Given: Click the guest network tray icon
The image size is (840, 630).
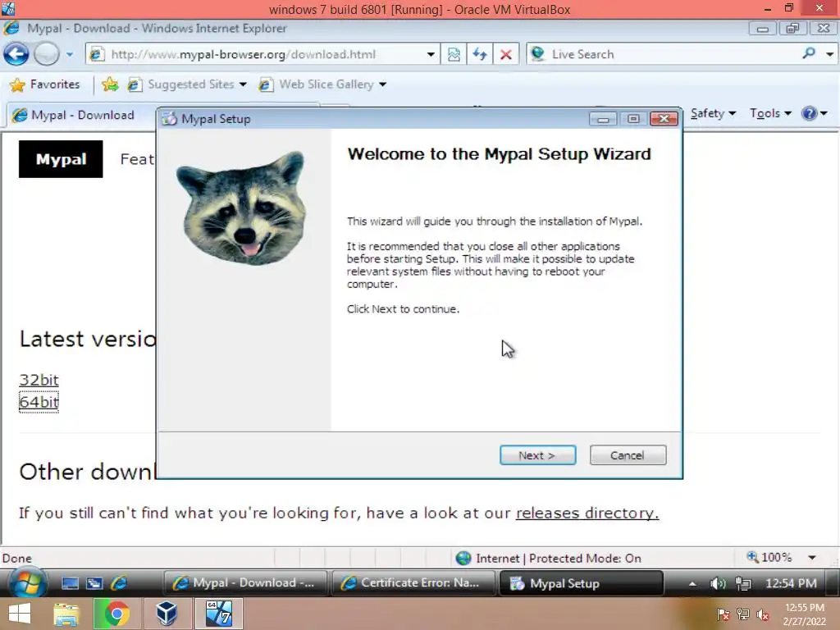Looking at the screenshot, I should [x=743, y=583].
